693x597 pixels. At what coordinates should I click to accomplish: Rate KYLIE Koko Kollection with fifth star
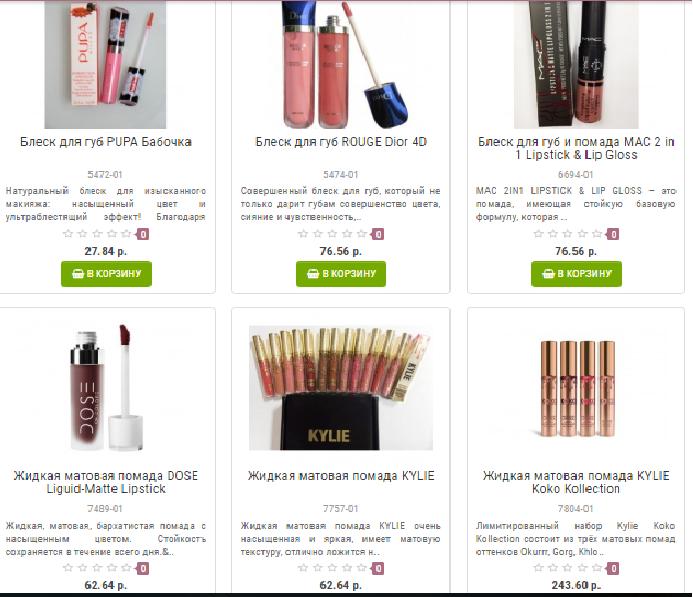click(x=597, y=568)
